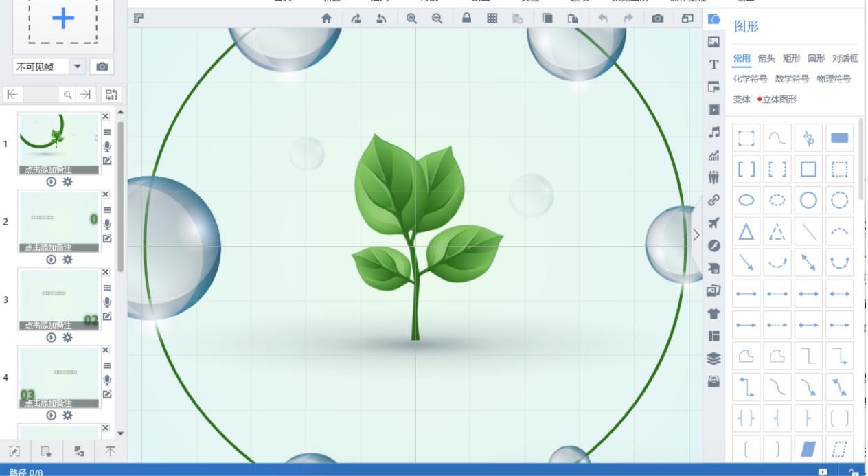The image size is (868, 476).
Task: Open the hyperlink tool in sidebar
Action: click(x=714, y=201)
